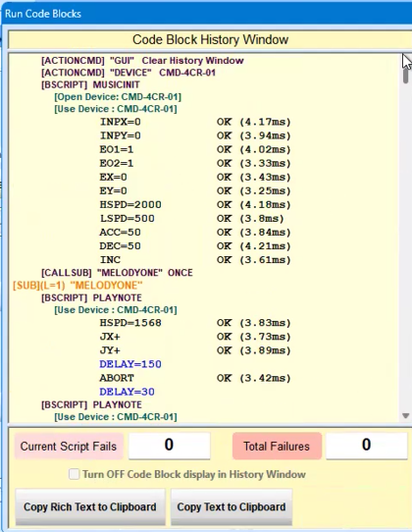The width and height of the screenshot is (412, 532).
Task: Click the Total Failures label
Action: point(277,447)
